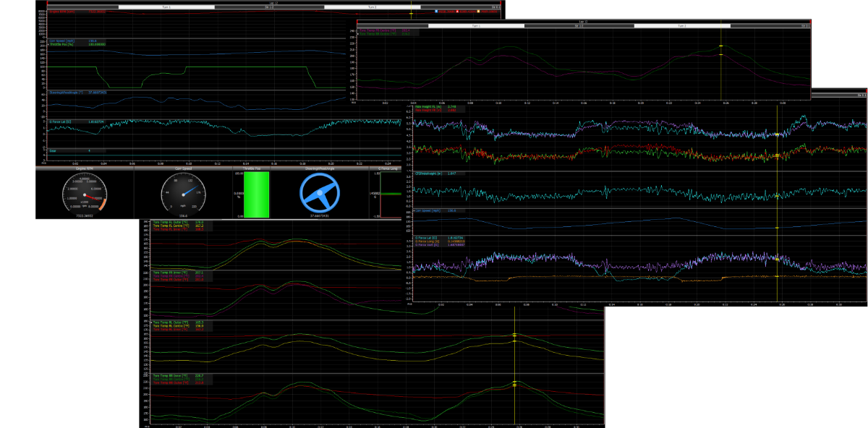Select Str 1-2 segment in two-channel tyre temp window
This screenshot has height=428, width=868.
(x=579, y=25)
